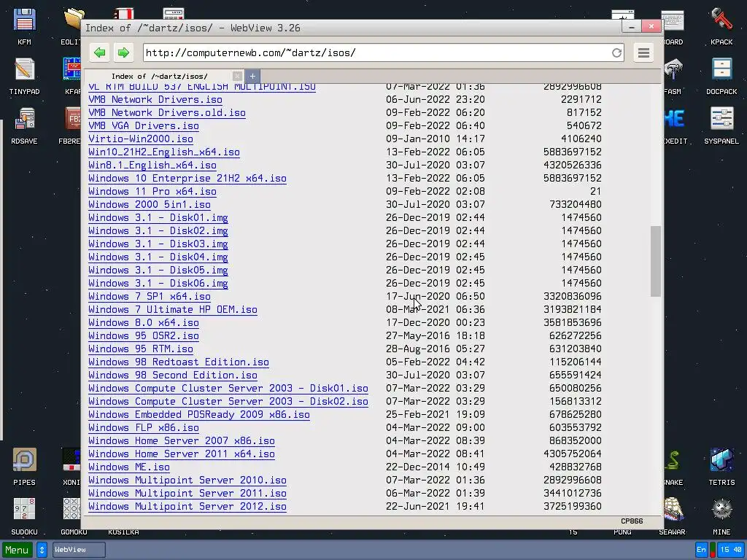Screen dimensions: 747x560
Task: Open SYSPANEL desktop icon
Action: 721,125
